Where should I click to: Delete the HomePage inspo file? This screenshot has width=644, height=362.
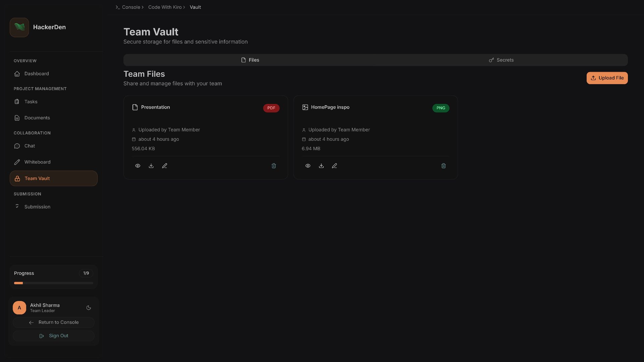443,166
